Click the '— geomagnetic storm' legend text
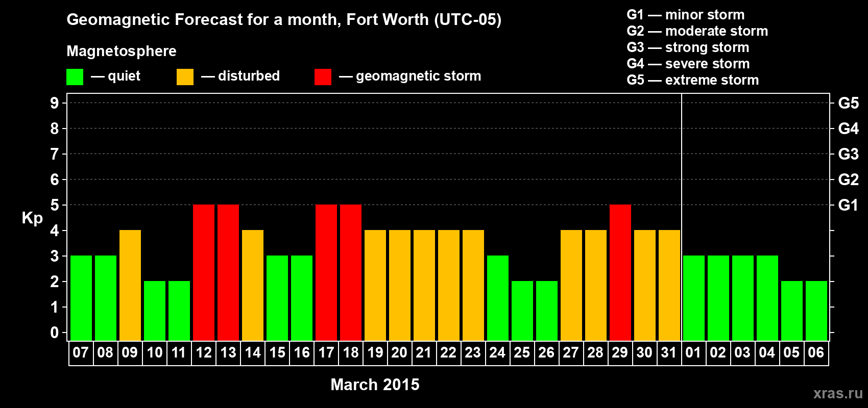Screen dimensions: 868x408 410,76
